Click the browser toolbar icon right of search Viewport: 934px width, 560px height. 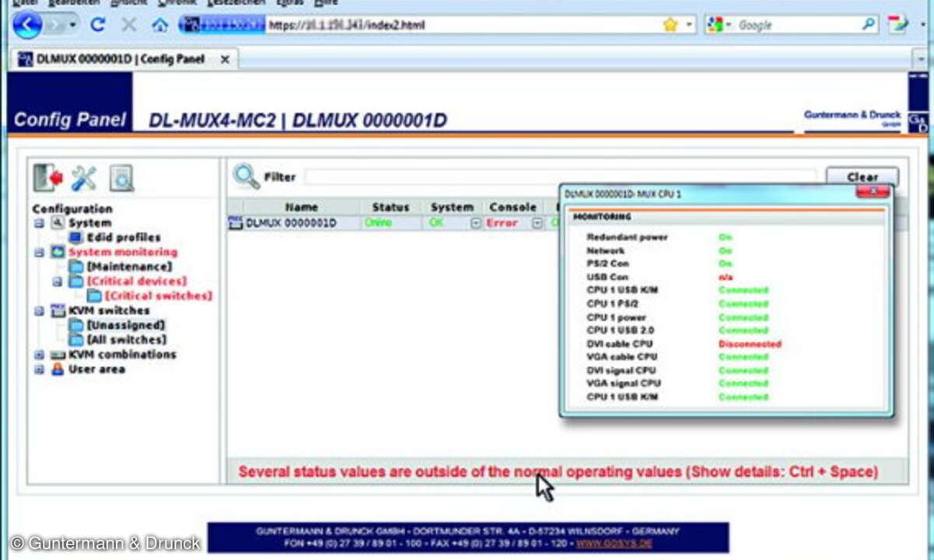pyautogui.click(x=897, y=25)
